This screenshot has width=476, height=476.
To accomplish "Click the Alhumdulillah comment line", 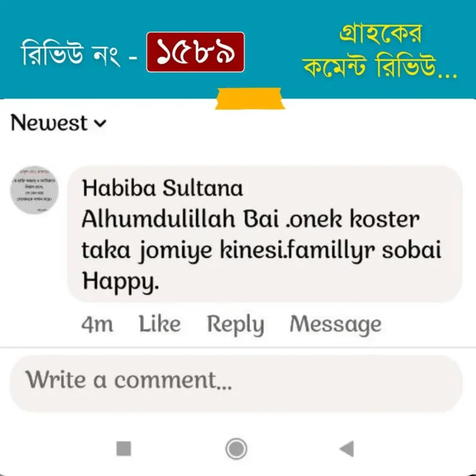I will tap(251, 219).
